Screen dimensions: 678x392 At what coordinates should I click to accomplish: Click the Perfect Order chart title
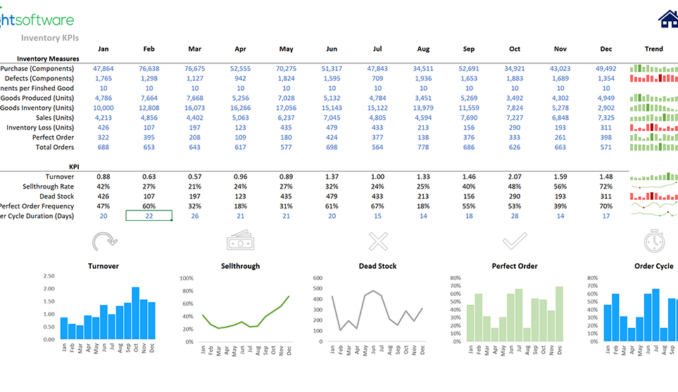(x=515, y=266)
